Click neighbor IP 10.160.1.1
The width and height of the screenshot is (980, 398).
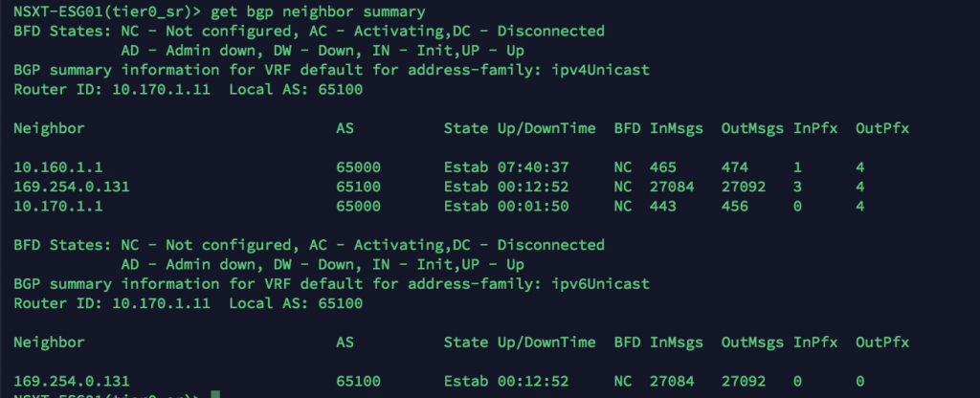pyautogui.click(x=58, y=167)
